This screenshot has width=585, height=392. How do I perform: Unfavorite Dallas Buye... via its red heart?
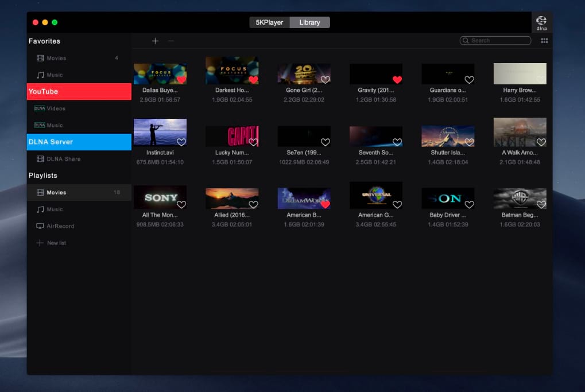[x=181, y=79]
